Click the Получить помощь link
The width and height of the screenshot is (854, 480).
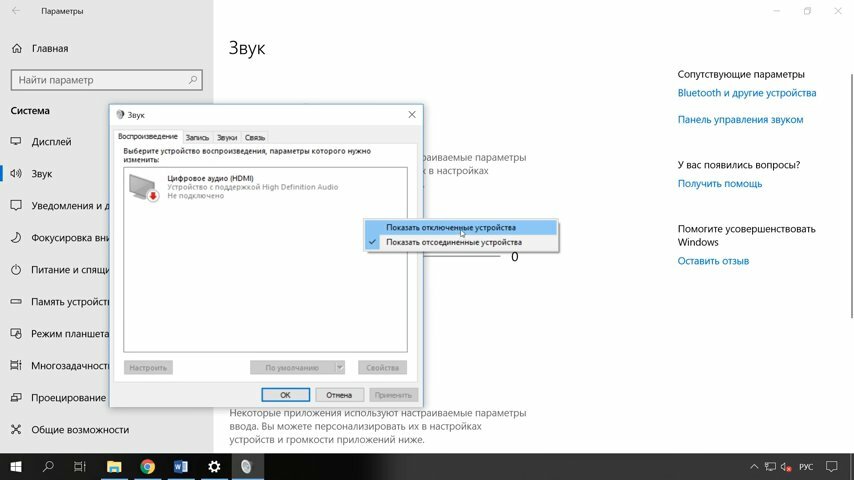tap(719, 184)
